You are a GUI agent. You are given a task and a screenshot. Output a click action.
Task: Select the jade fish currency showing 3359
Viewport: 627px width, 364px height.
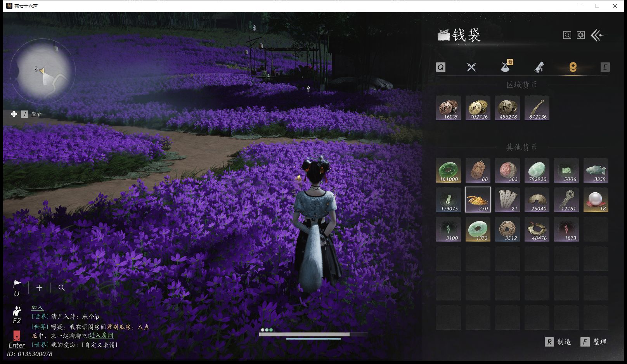pos(596,170)
